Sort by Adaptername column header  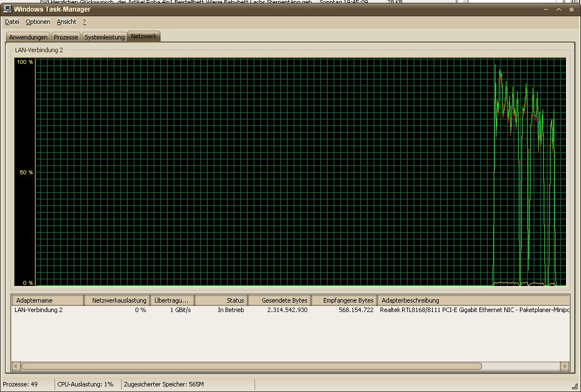pyautogui.click(x=47, y=300)
